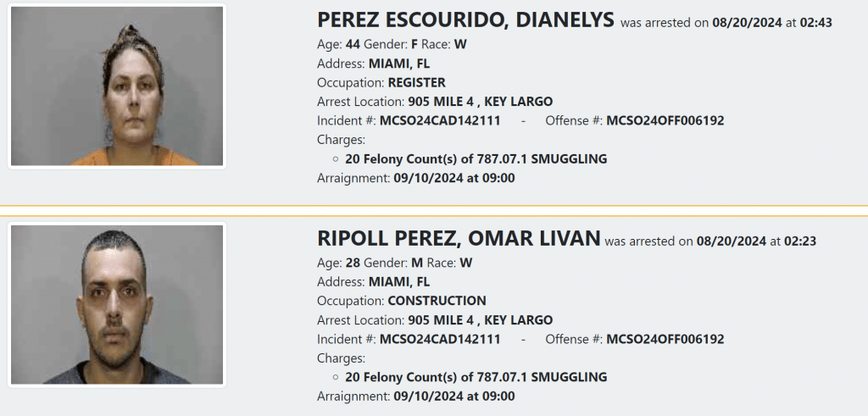Click arrest location in Perez Escourido entry
This screenshot has height=416, width=868.
coord(481,102)
